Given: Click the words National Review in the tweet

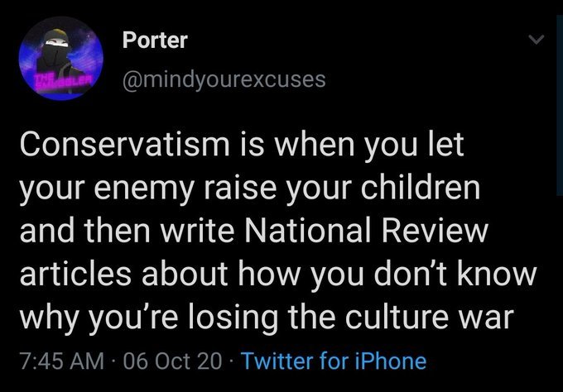Looking at the screenshot, I should pos(366,231).
